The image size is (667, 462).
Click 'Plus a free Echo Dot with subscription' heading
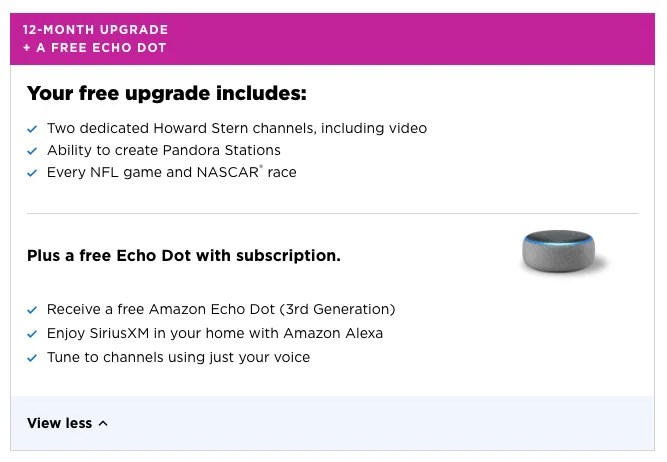pyautogui.click(x=183, y=256)
